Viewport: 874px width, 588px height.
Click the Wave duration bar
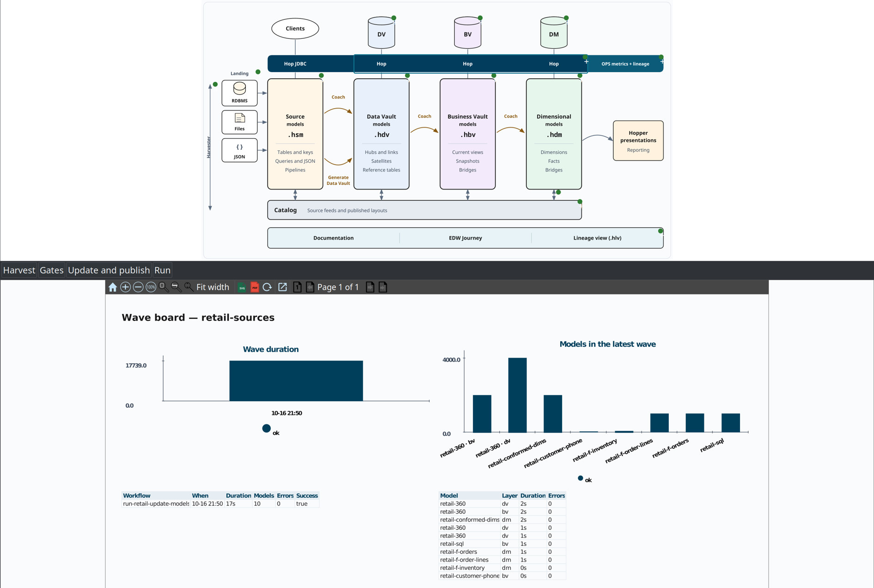[296, 380]
